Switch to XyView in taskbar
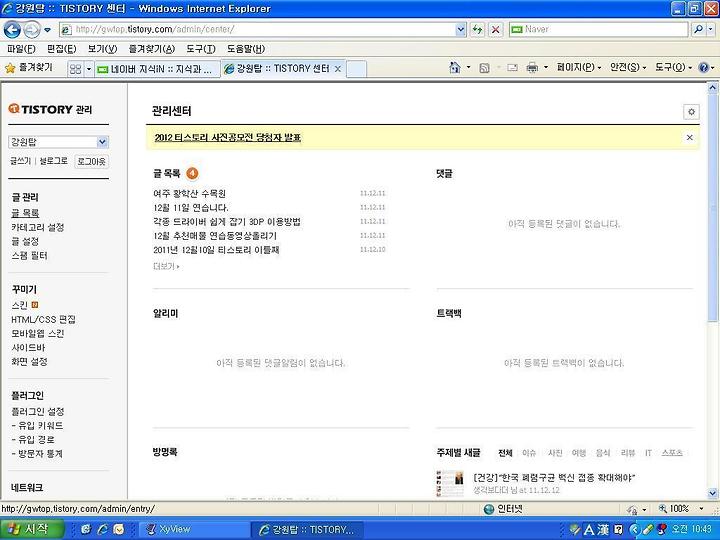Image resolution: width=720 pixels, height=540 pixels. tap(193, 529)
